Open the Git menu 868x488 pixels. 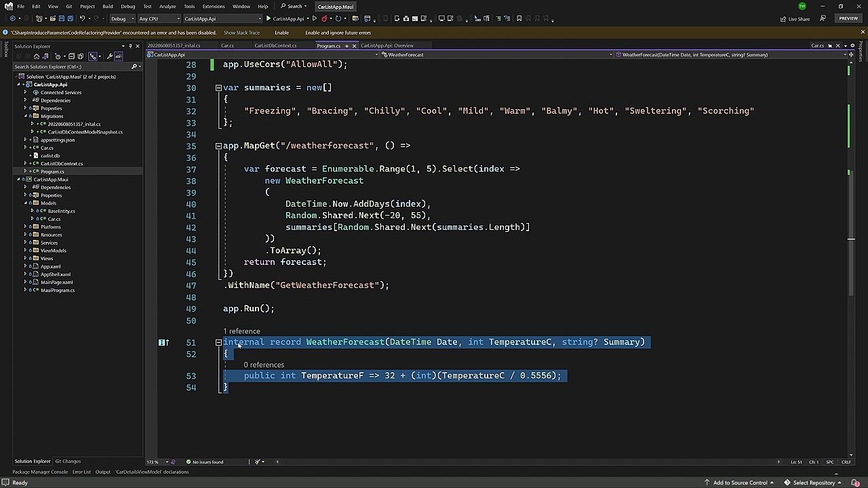pos(68,6)
